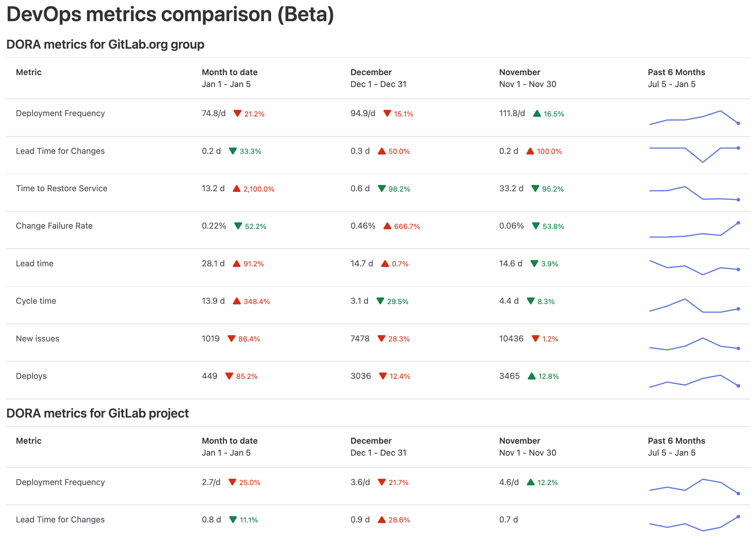Click the red arrow beside project Deployment Frequency 25.0%
This screenshot has height=536, width=756.
click(x=233, y=482)
